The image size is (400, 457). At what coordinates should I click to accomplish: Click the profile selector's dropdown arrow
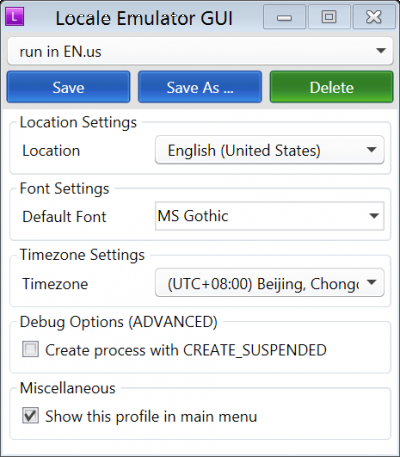click(x=381, y=51)
